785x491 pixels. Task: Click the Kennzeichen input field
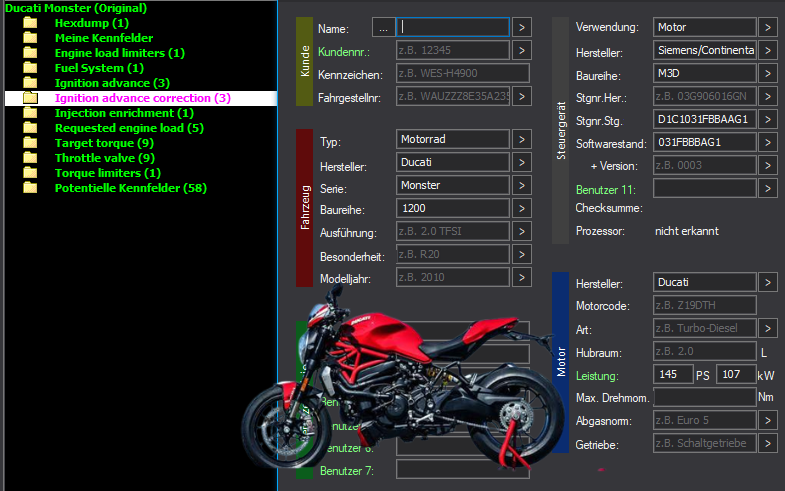(463, 74)
